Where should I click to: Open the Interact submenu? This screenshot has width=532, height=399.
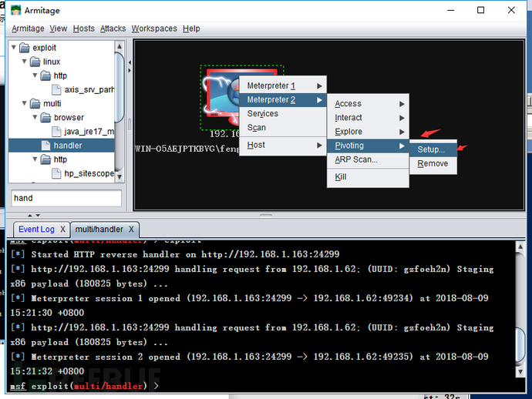(x=368, y=118)
